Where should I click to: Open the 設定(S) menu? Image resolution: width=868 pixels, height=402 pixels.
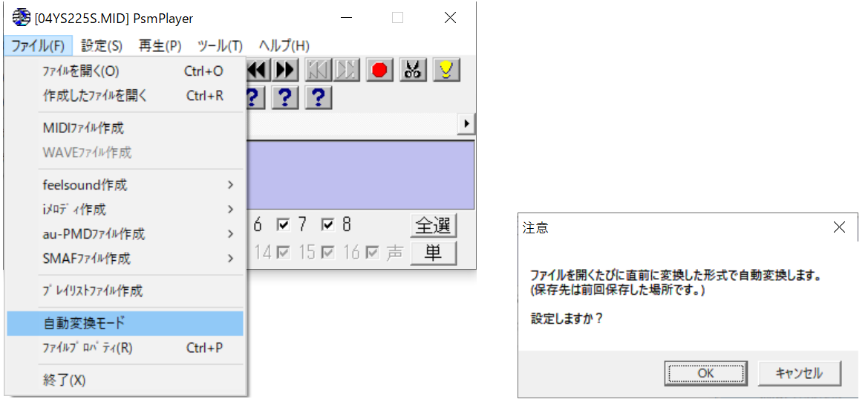[102, 45]
